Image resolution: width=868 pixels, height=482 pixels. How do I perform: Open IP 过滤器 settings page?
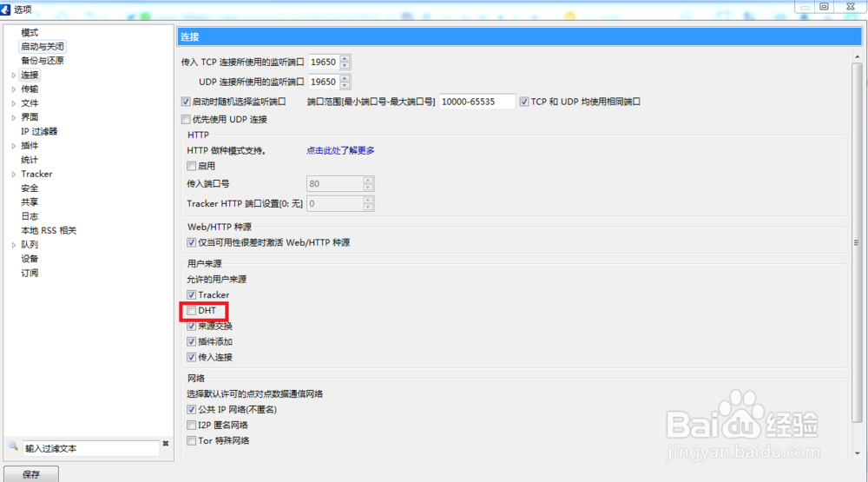point(39,132)
